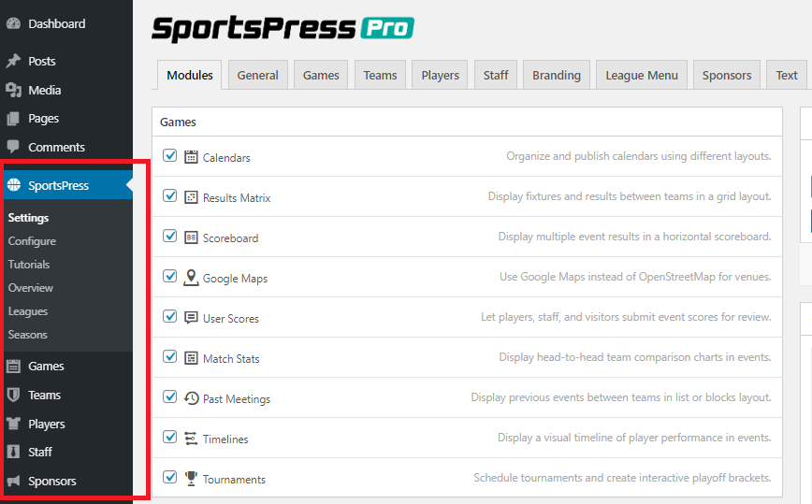Screen dimensions: 812x504
Task: Switch to the Staff tab
Action: click(496, 75)
